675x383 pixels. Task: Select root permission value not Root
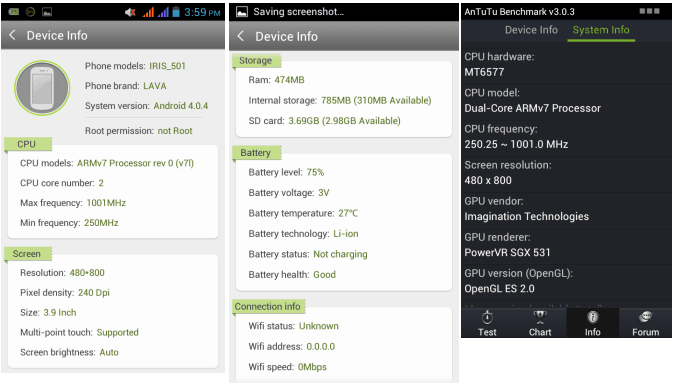click(x=175, y=131)
